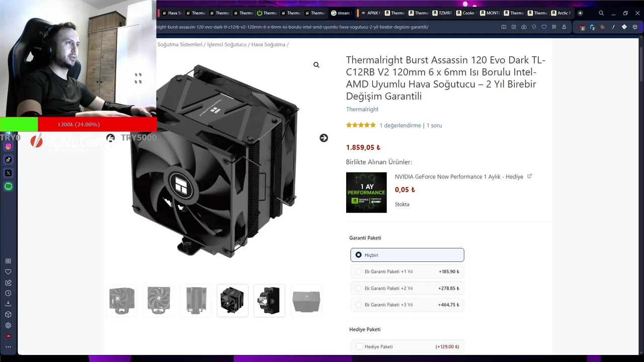Take a snapshot with the camera icon

pos(524,27)
